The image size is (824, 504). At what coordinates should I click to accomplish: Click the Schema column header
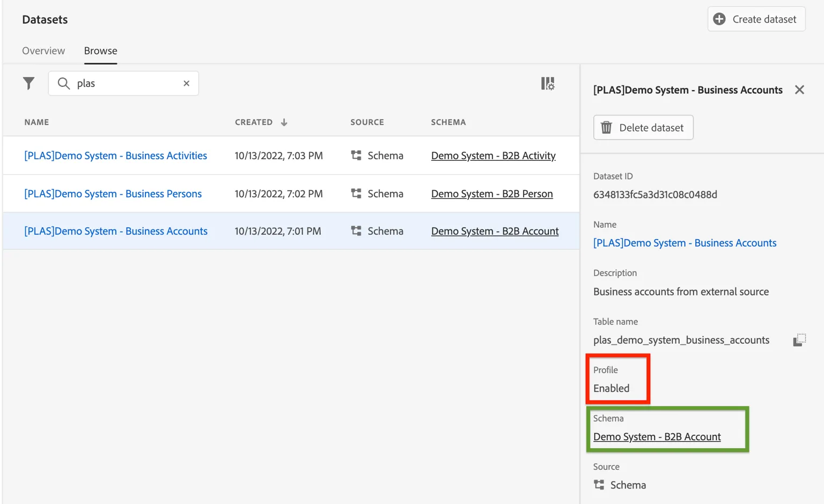(x=448, y=122)
